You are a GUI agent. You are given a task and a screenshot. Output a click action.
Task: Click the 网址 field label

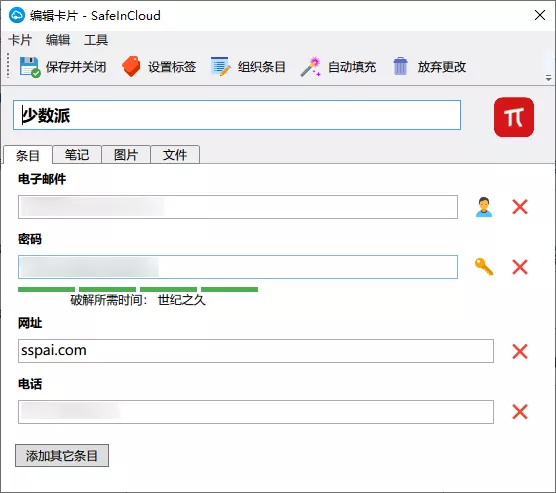click(30, 323)
